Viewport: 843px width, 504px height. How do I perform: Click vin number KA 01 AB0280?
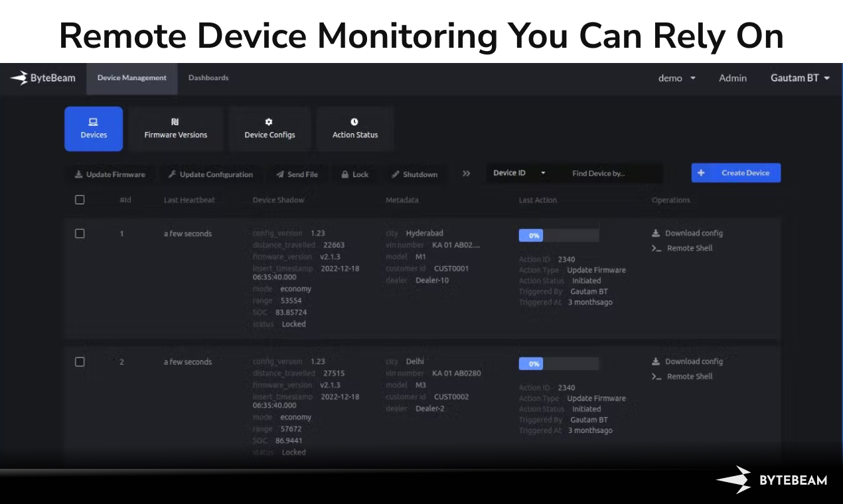pyautogui.click(x=457, y=373)
